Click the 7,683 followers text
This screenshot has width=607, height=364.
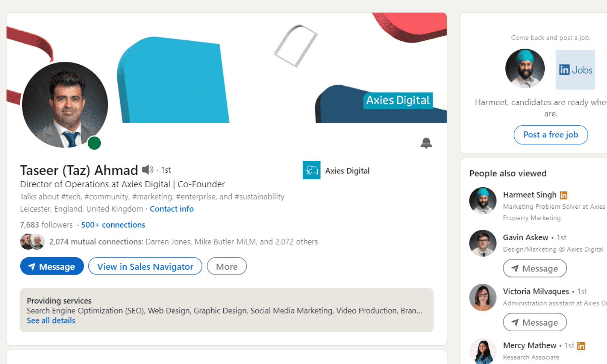pyautogui.click(x=47, y=224)
